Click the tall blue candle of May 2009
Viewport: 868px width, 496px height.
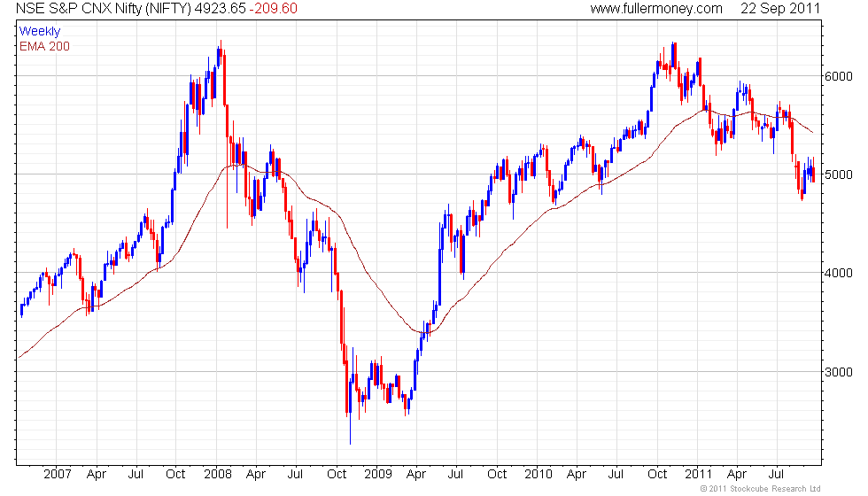(440, 276)
